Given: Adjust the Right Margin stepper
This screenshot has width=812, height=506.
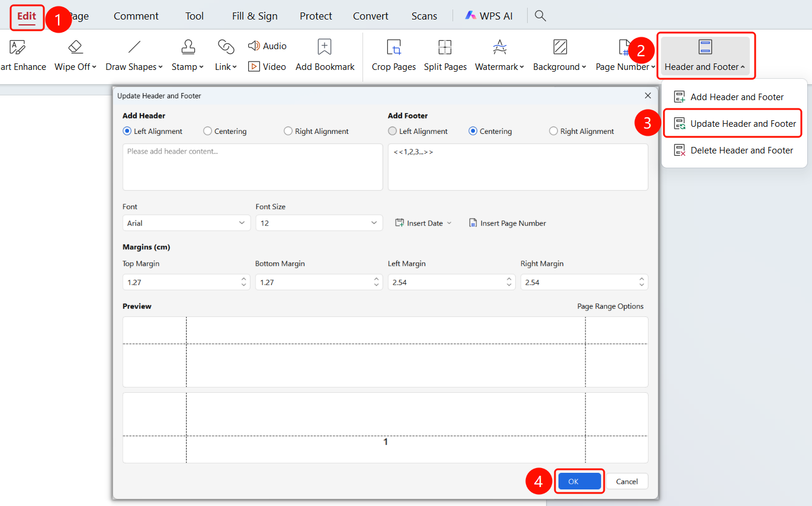Looking at the screenshot, I should click(642, 282).
